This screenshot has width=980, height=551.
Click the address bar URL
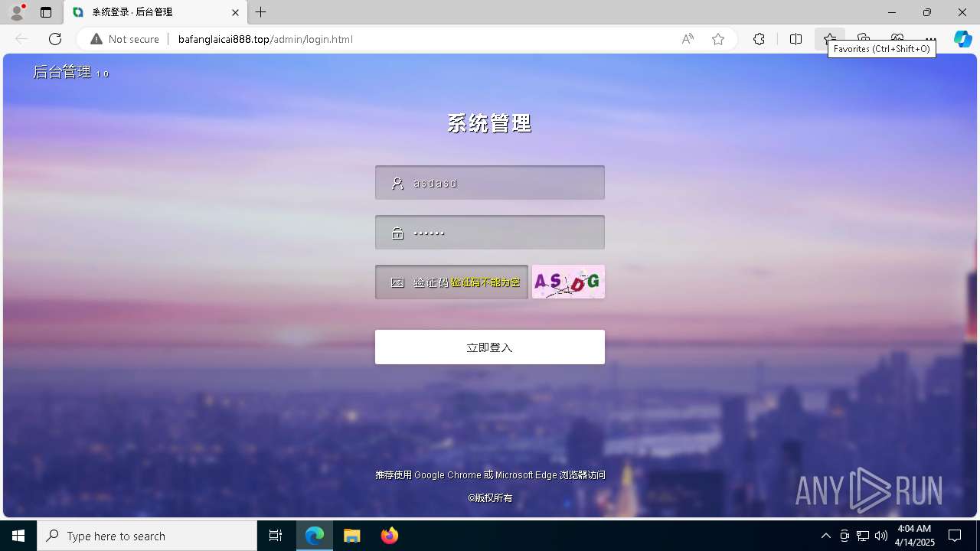tap(265, 39)
